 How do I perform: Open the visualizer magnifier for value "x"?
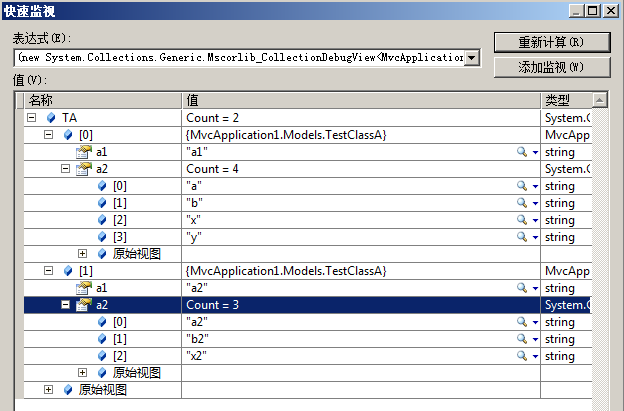pyautogui.click(x=522, y=220)
